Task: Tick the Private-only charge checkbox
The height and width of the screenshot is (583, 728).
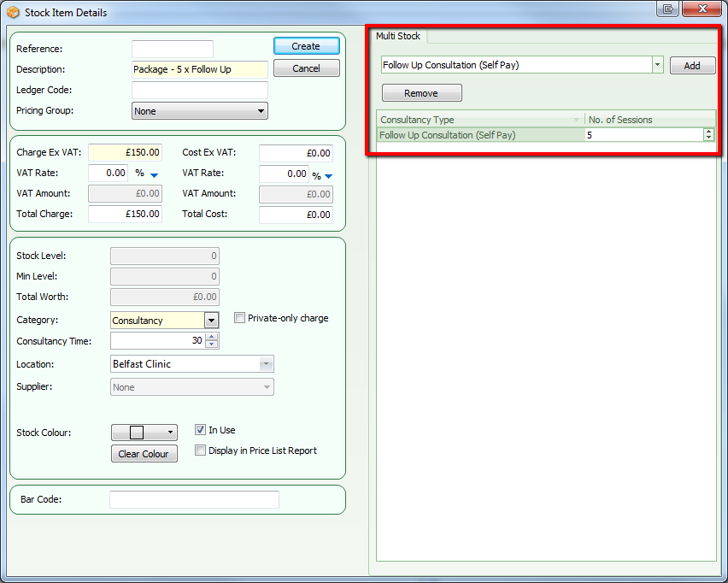Action: [239, 318]
